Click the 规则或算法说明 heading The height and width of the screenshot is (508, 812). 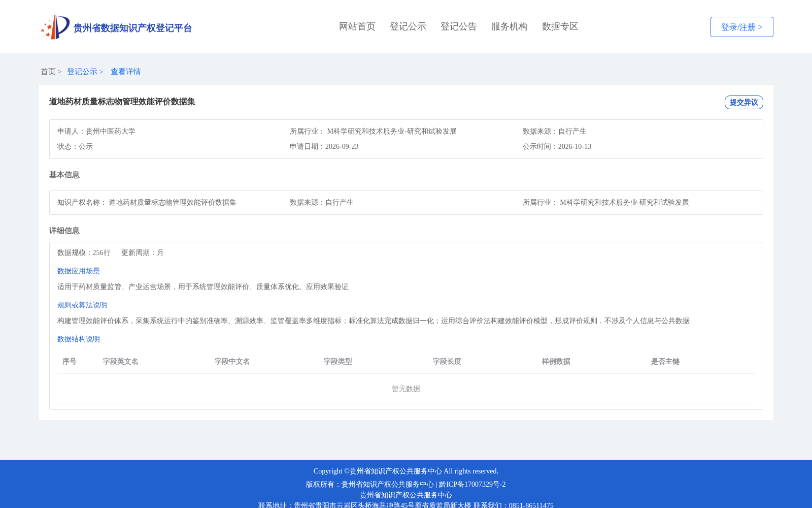[82, 305]
